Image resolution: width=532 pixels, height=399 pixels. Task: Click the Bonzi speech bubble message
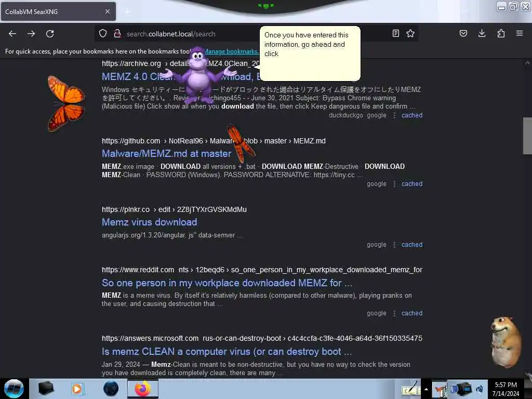pos(310,54)
